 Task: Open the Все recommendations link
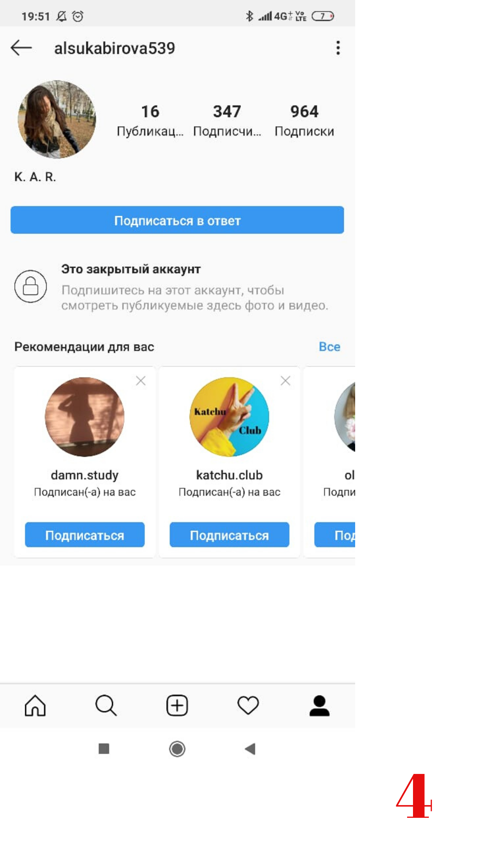click(329, 347)
